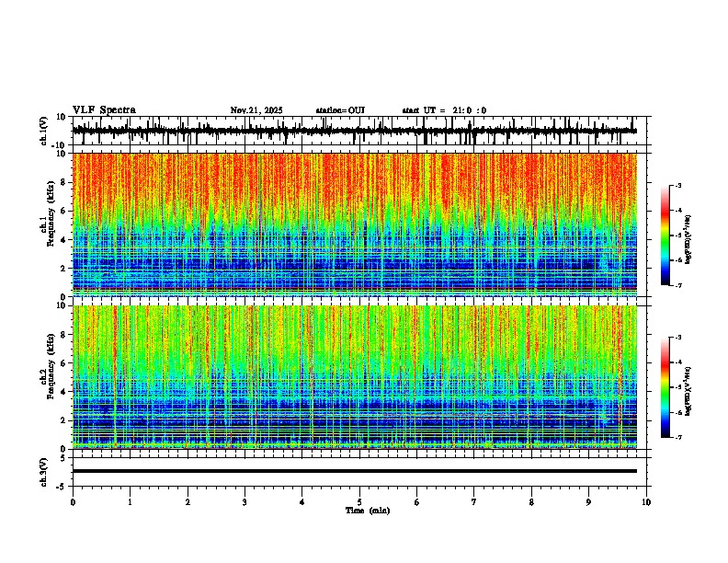The width and height of the screenshot is (728, 563).
Task: Click ch.1 colorbar legend label 'log(PSD)(V²/Hz)'
Action: pyautogui.click(x=688, y=240)
